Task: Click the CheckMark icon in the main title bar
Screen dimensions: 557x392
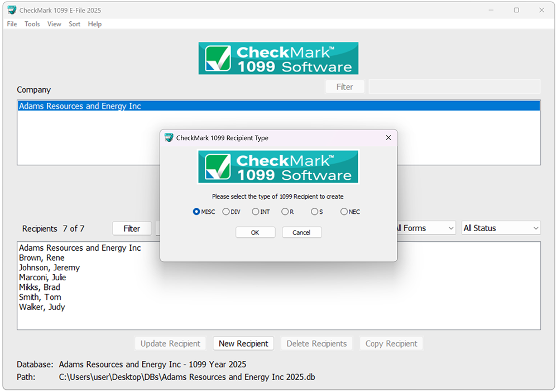Action: point(12,10)
